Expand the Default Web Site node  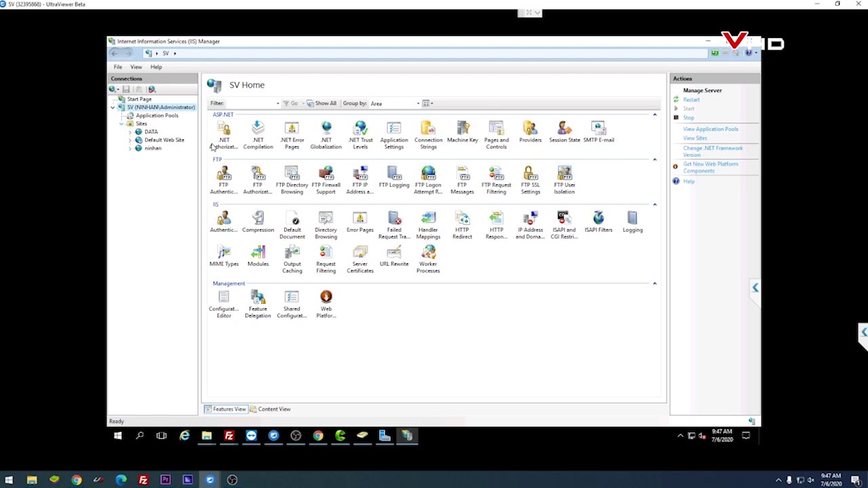pyautogui.click(x=130, y=140)
